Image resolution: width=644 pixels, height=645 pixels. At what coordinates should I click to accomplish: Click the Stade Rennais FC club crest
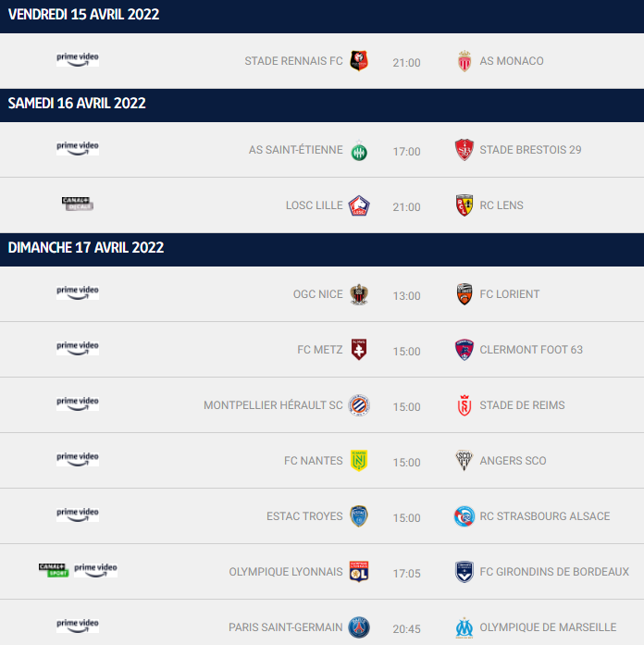[359, 61]
